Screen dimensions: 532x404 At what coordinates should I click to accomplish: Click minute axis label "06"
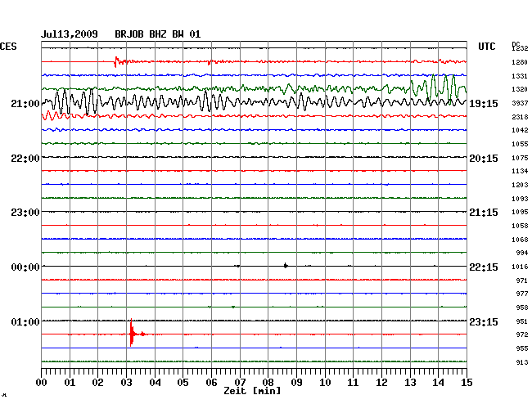tap(211, 383)
